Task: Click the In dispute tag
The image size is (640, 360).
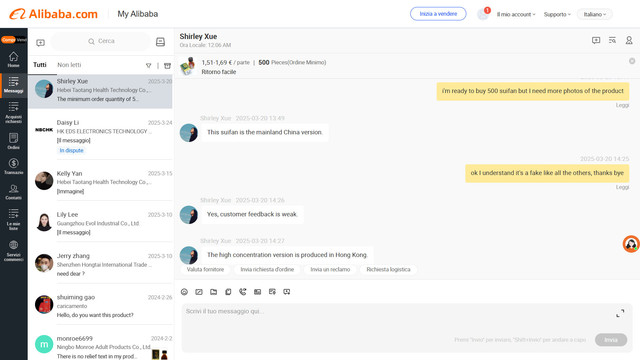Action: coord(71,151)
